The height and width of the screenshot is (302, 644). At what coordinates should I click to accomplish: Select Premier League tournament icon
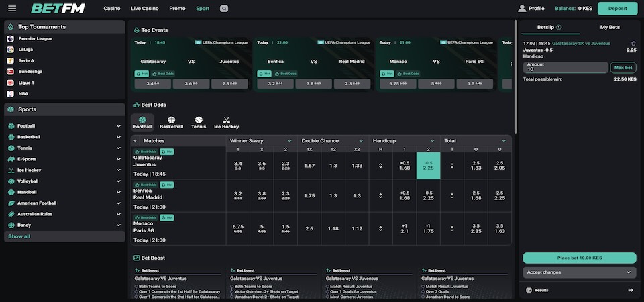pos(10,39)
